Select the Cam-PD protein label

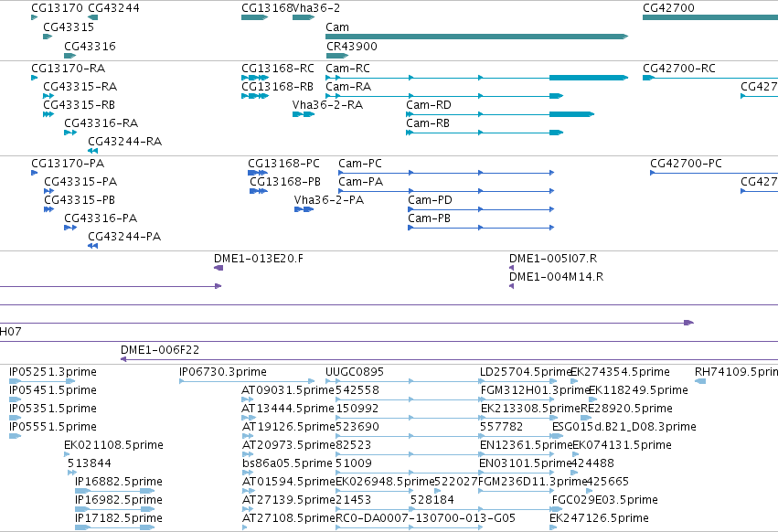431,200
